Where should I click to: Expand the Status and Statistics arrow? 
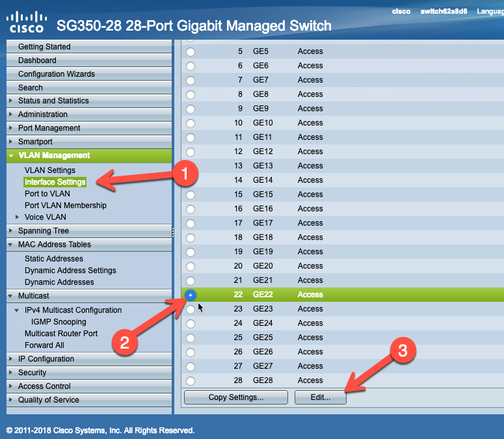[10, 101]
